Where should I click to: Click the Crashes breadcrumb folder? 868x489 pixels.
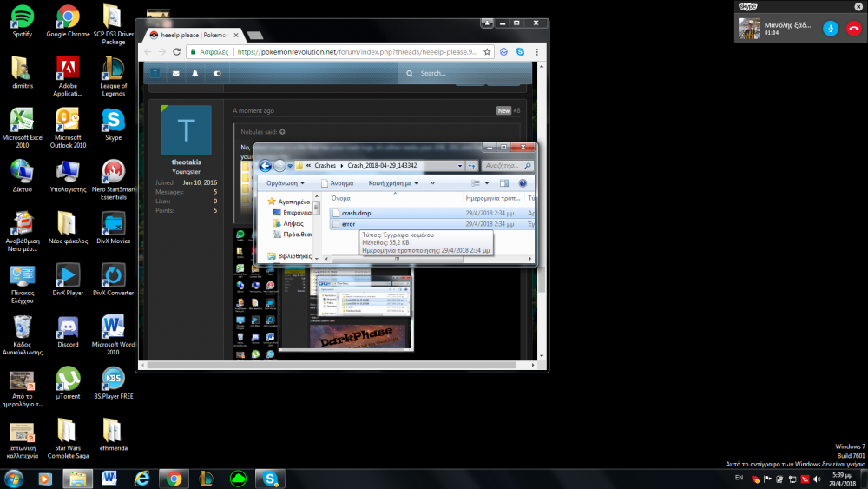[x=325, y=165]
